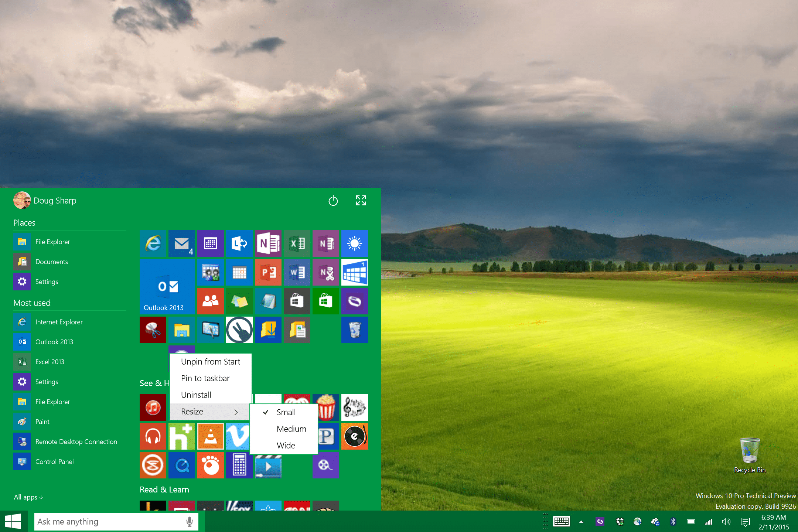
Task: Open Outlook 2013 in Most used
Action: pyautogui.click(x=70, y=342)
